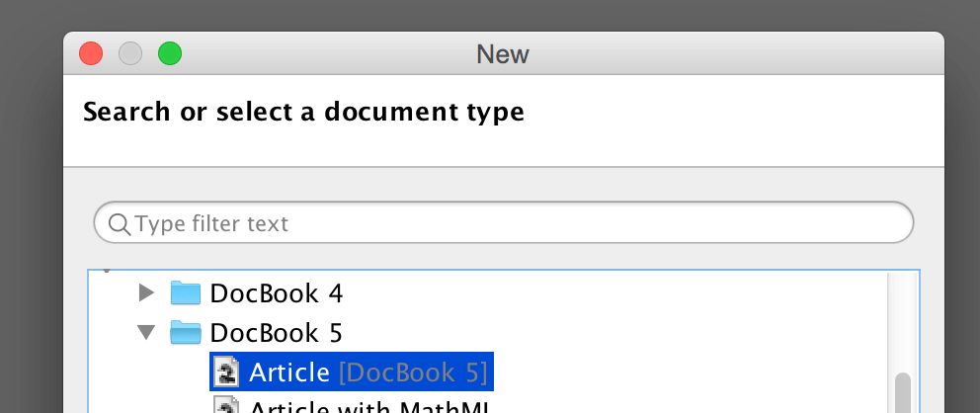The height and width of the screenshot is (413, 980).
Task: Select the DocBook 4 tree label
Action: click(277, 292)
